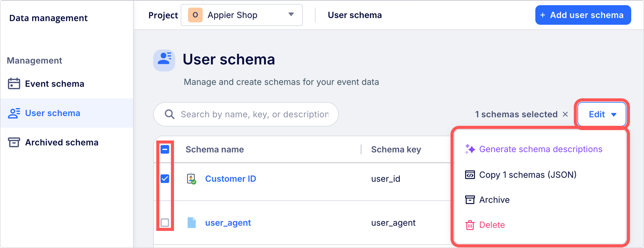Click the JSON copy icon in menu
The image size is (644, 248).
point(470,175)
